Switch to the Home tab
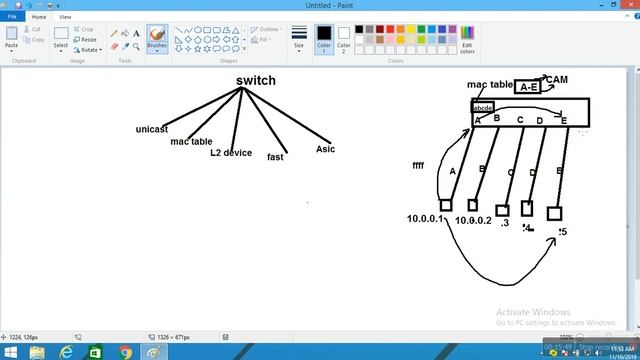Viewport: 640px width, 360px height. 39,17
